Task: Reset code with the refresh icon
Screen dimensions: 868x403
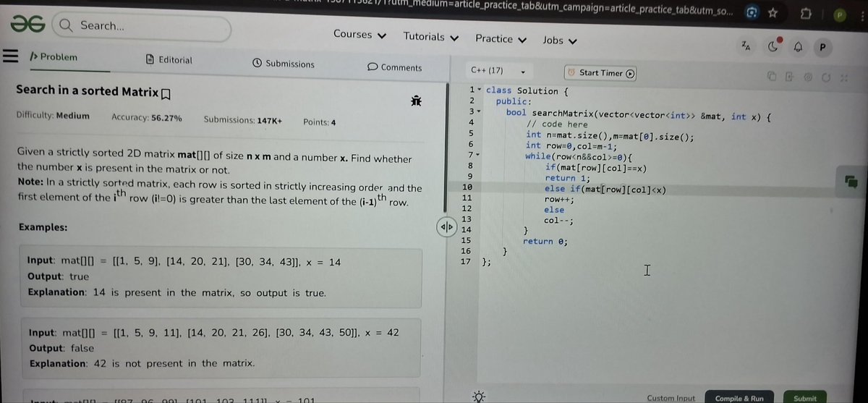Action: pos(825,76)
